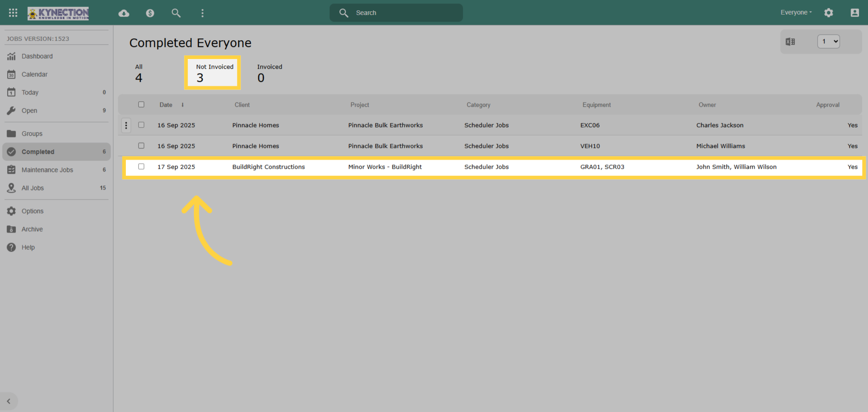This screenshot has height=412, width=868.
Task: Sort by the Approval column header
Action: click(x=827, y=105)
